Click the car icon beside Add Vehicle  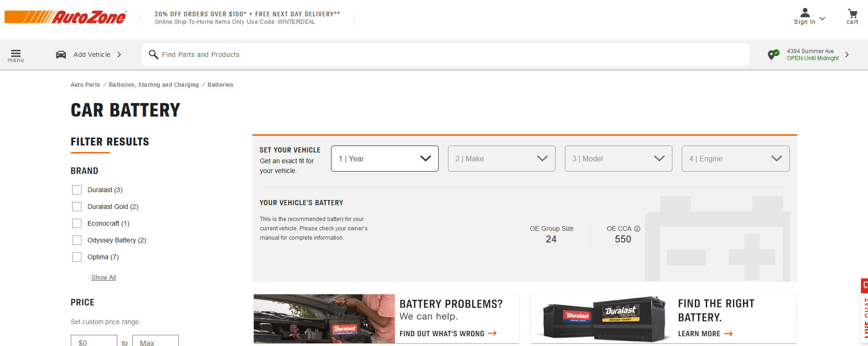61,55
